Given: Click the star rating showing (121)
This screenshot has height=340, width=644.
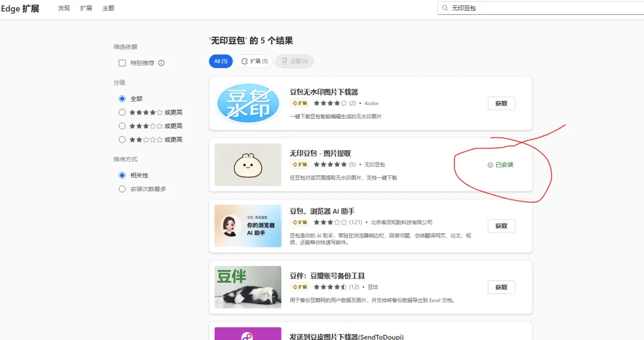Looking at the screenshot, I should coord(330,222).
